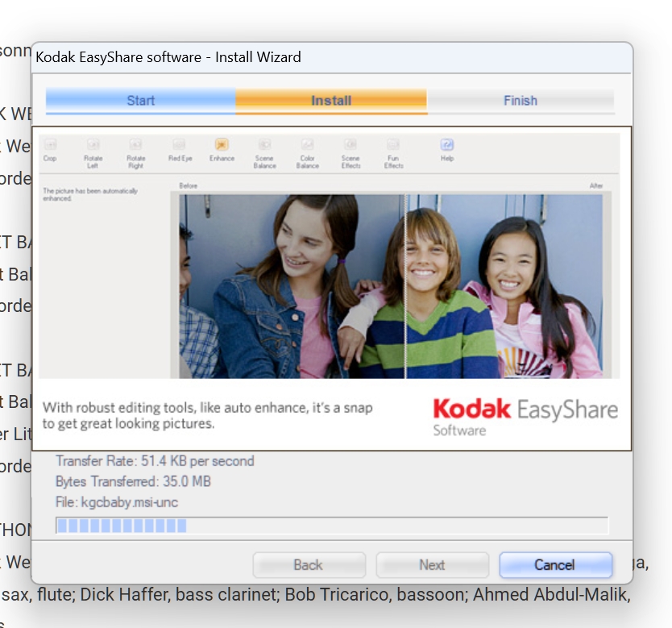Click the Crop tool icon in preview
This screenshot has height=628, width=672.
coord(50,145)
